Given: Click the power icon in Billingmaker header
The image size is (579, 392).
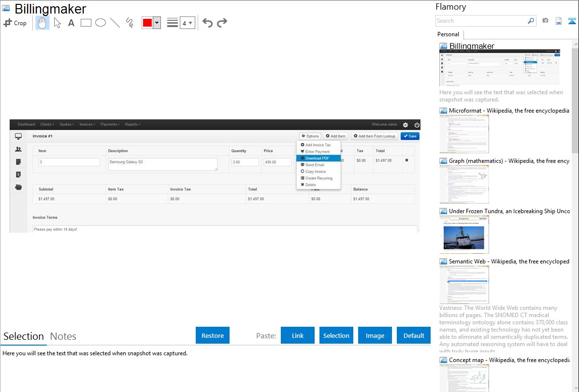Looking at the screenshot, I should point(417,125).
